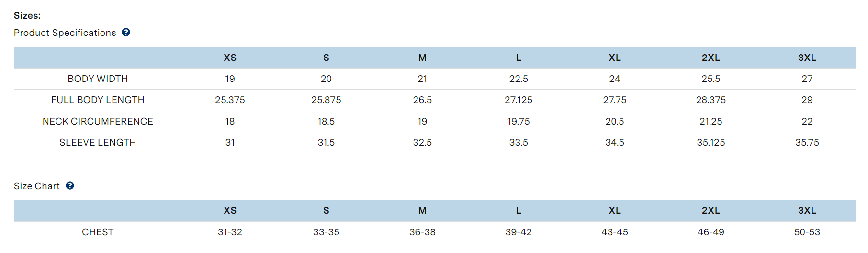Image resolution: width=868 pixels, height=253 pixels.
Task: Select the 36-38 chest value for M
Action: coord(422,232)
